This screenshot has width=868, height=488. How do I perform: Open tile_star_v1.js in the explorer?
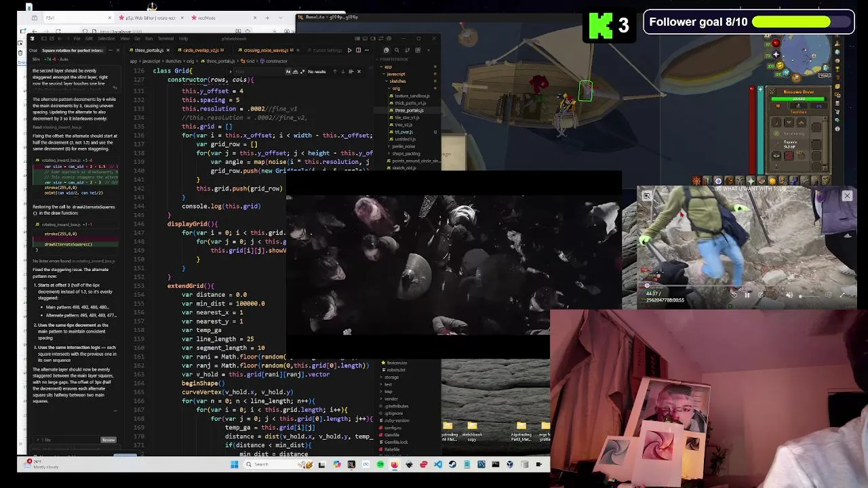[x=406, y=117]
